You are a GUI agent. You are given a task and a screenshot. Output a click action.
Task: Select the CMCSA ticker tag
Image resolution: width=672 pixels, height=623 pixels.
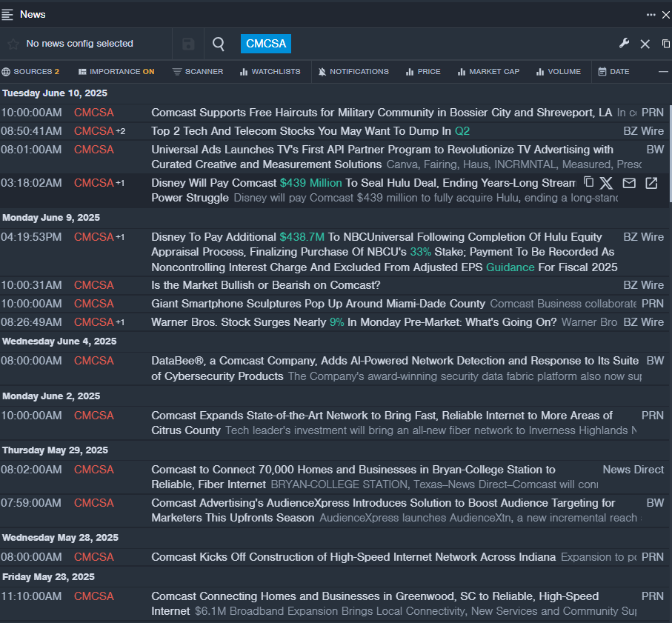tap(266, 44)
